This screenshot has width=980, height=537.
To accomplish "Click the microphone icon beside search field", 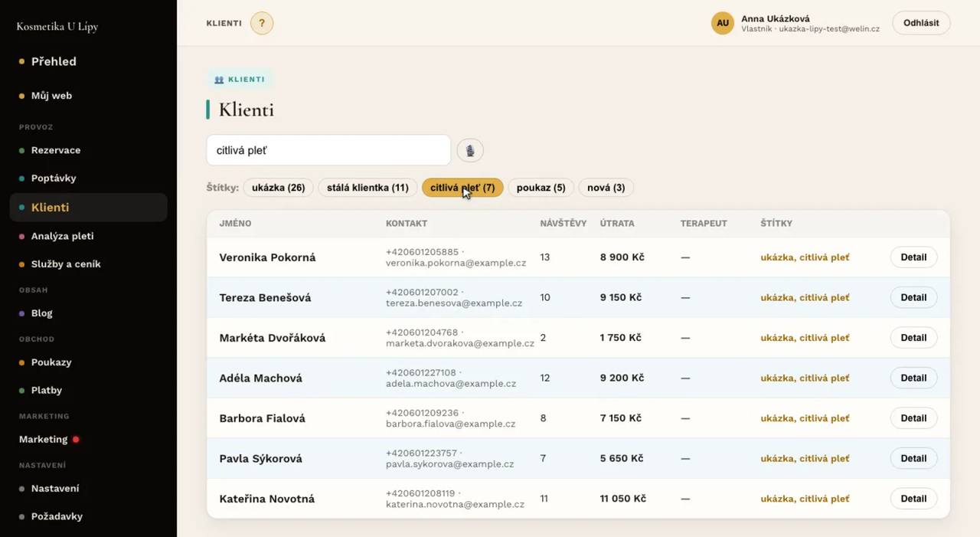I will coord(470,150).
